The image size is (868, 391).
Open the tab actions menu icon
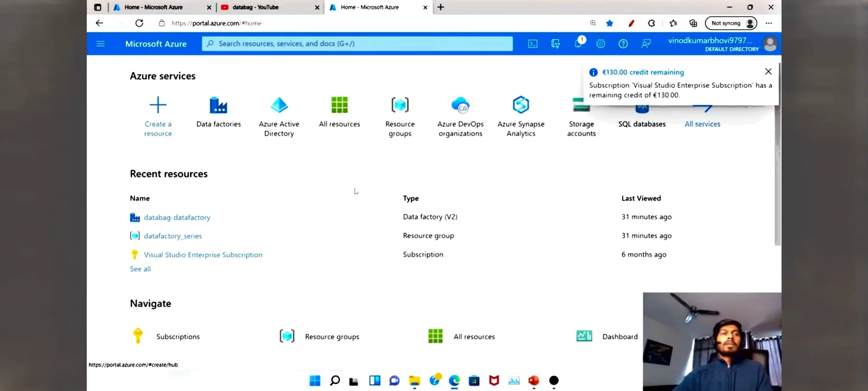[x=97, y=7]
